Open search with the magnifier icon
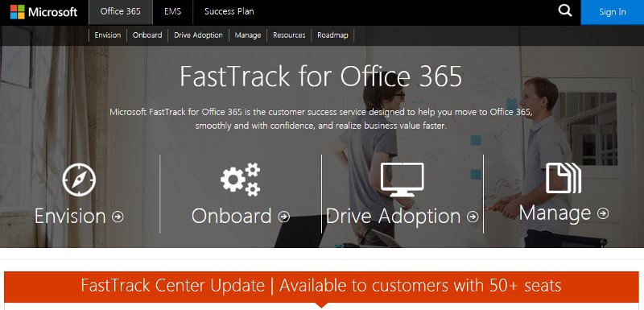The width and height of the screenshot is (644, 310). pos(565,11)
